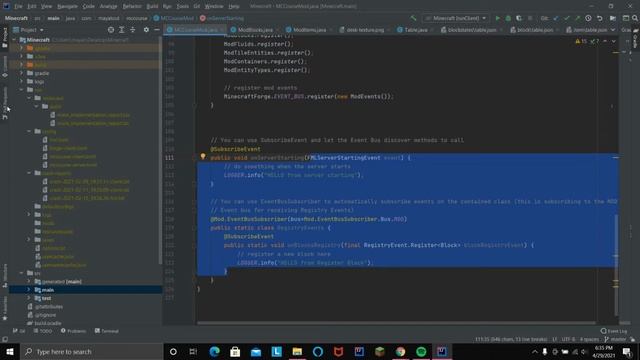Click the onServerStarting breadcrumb

[x=222, y=18]
